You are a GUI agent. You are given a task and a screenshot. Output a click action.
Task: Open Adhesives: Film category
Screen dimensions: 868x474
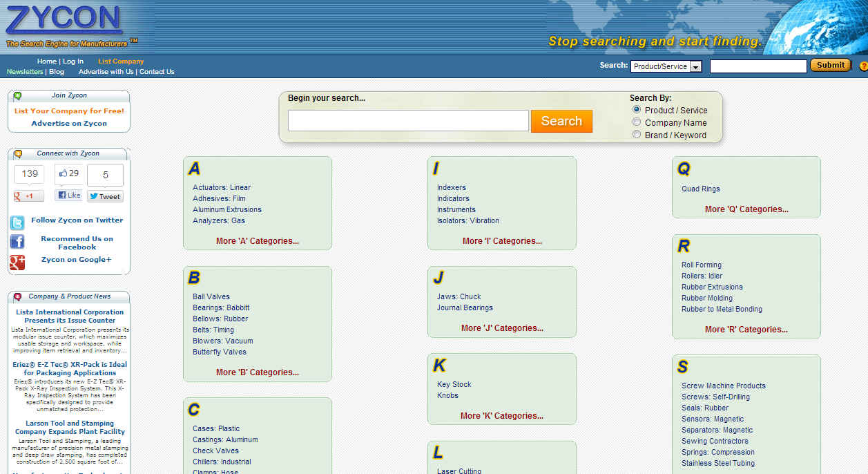[219, 198]
